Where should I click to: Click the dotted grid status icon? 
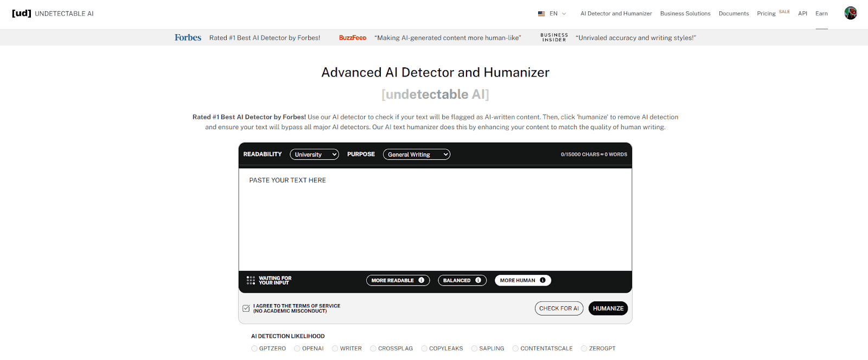coord(251,280)
